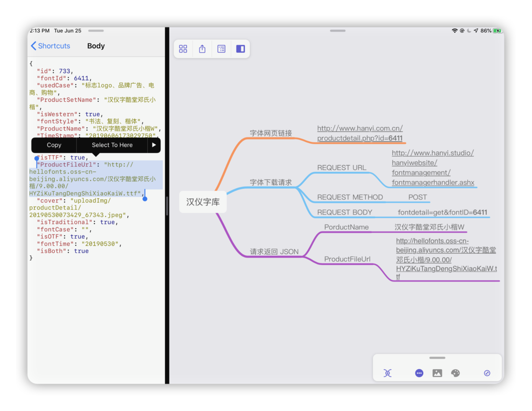Click the add node connection icon
The width and height of the screenshot is (532, 411).
coord(388,373)
